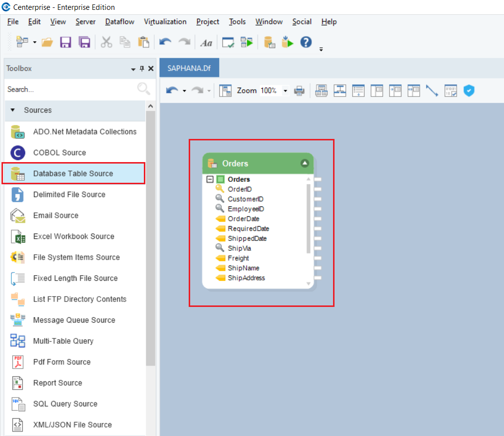The width and height of the screenshot is (504, 436).
Task: Collapse the Orders tree node minus box
Action: coord(210,179)
